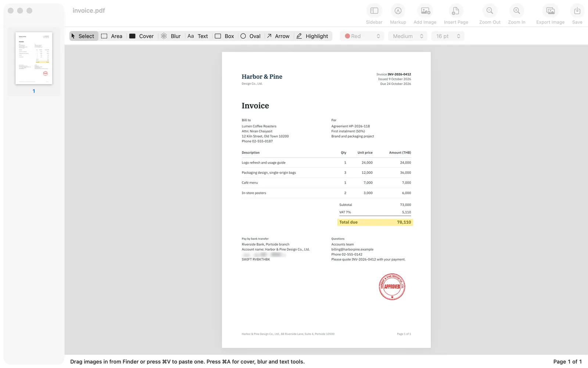Pick the Area selection tool
The height and width of the screenshot is (368, 588).
(x=112, y=36)
